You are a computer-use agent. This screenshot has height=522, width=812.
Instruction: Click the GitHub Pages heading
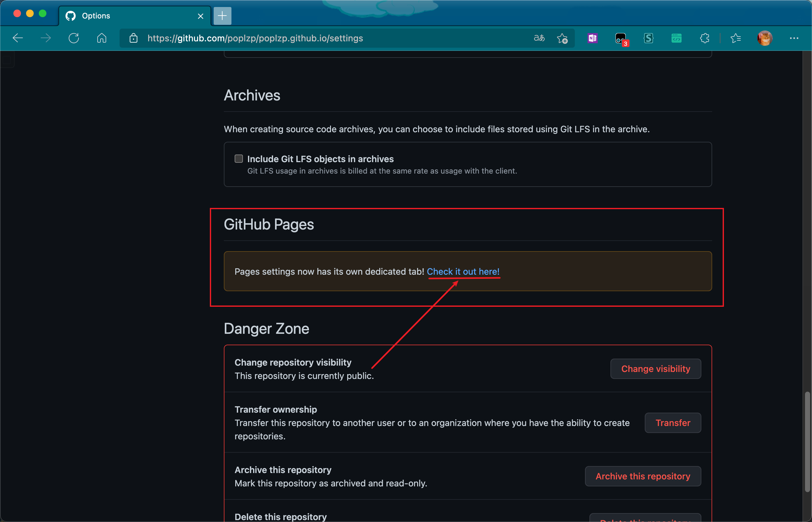269,224
